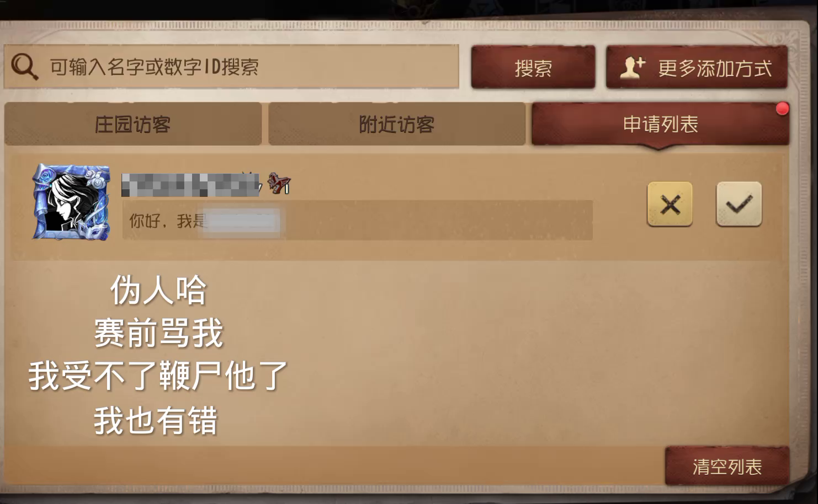Reject the friend request with X

click(670, 204)
